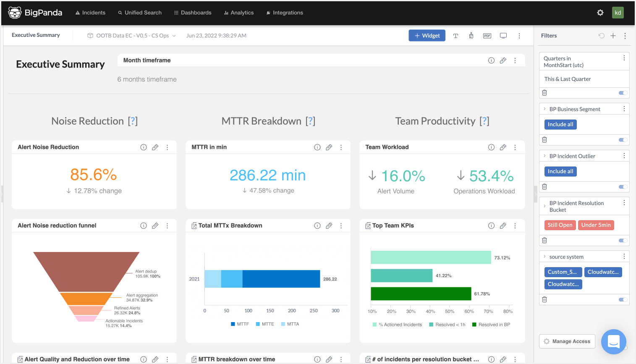Viewport: 636px width, 364px height.
Task: Open info for the MTTR in min widget
Action: (x=317, y=147)
